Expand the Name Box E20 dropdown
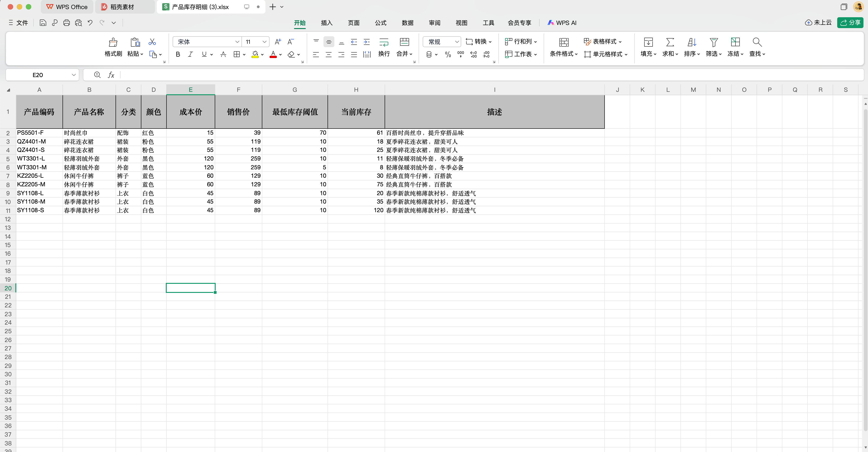868x452 pixels. tap(73, 75)
